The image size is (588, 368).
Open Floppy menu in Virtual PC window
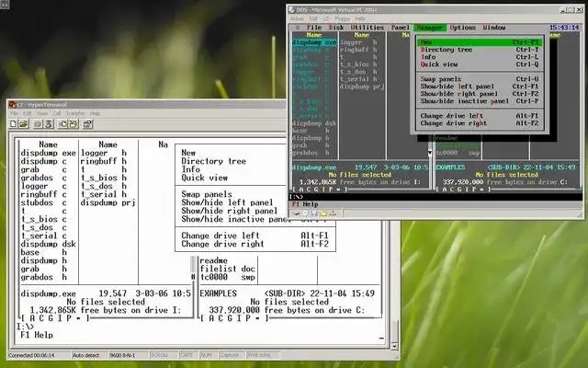(343, 18)
